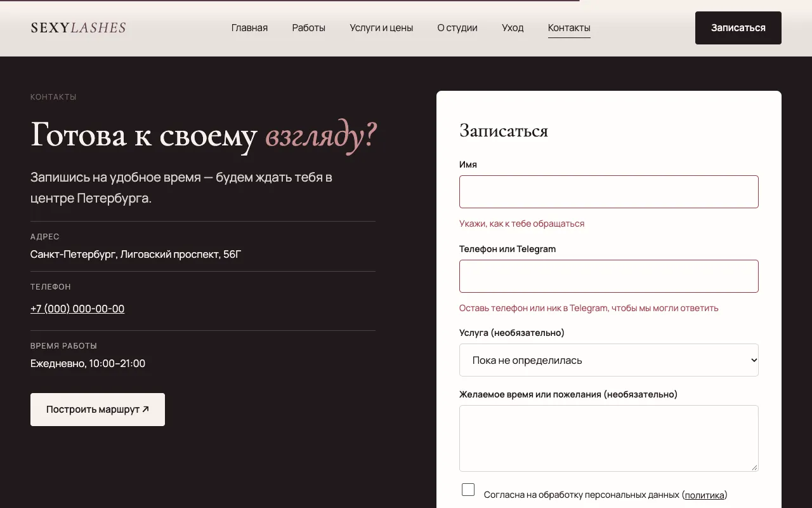Focus the Телефон или Telegram field

pyautogui.click(x=609, y=276)
